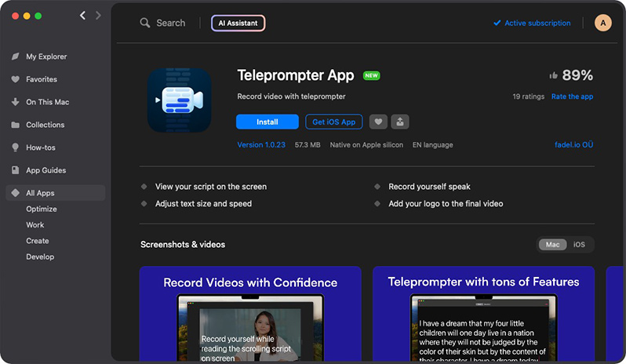
Task: Open App Guides section
Action: pyautogui.click(x=46, y=170)
